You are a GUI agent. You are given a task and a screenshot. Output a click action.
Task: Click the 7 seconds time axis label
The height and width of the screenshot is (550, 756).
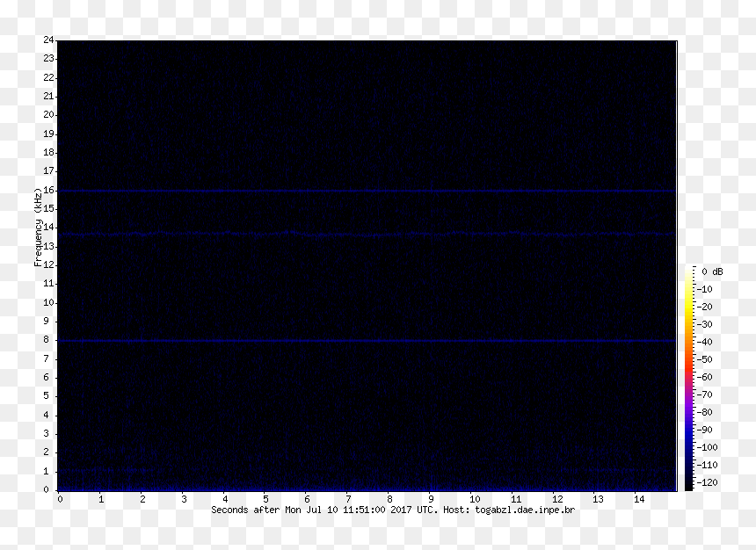pyautogui.click(x=349, y=499)
